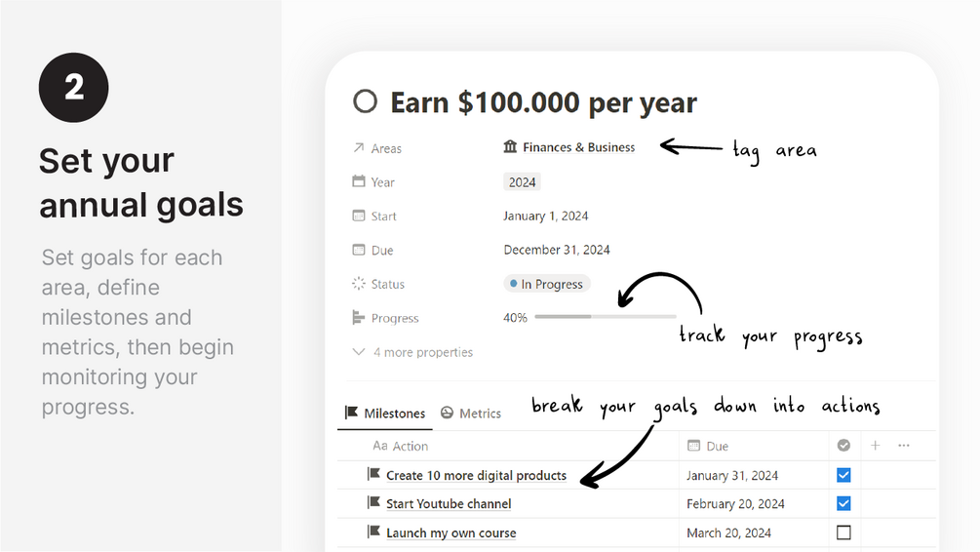Click the goal status circle icon

(x=365, y=101)
